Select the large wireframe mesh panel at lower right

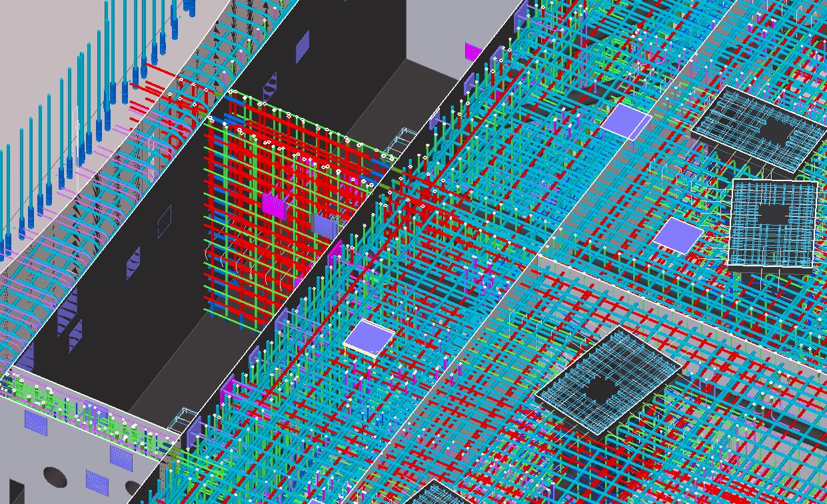[x=606, y=381]
